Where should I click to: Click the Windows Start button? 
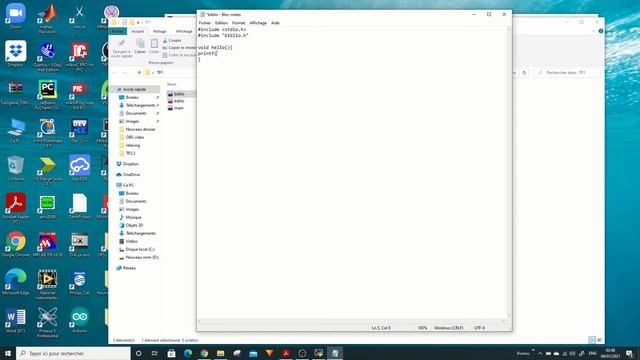coord(8,353)
